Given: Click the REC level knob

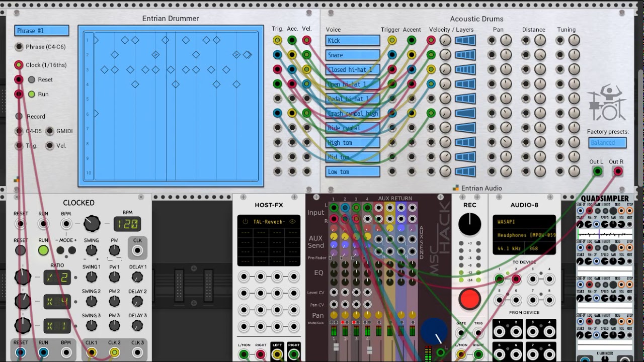Looking at the screenshot, I should coord(469,224).
